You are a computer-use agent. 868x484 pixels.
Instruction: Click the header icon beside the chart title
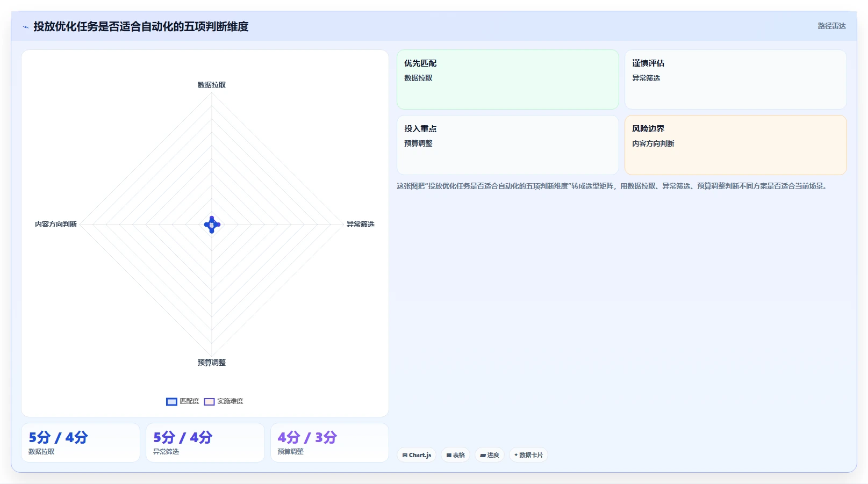point(25,27)
